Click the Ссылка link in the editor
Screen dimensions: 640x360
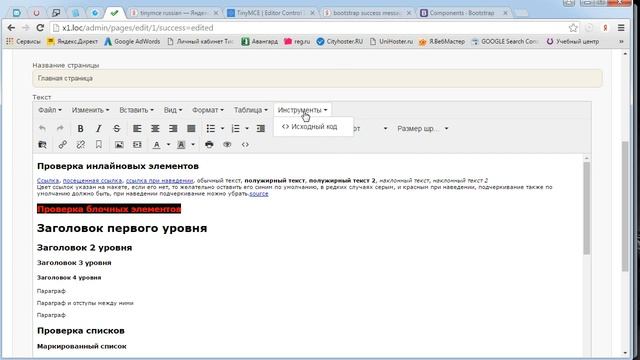pyautogui.click(x=48, y=180)
